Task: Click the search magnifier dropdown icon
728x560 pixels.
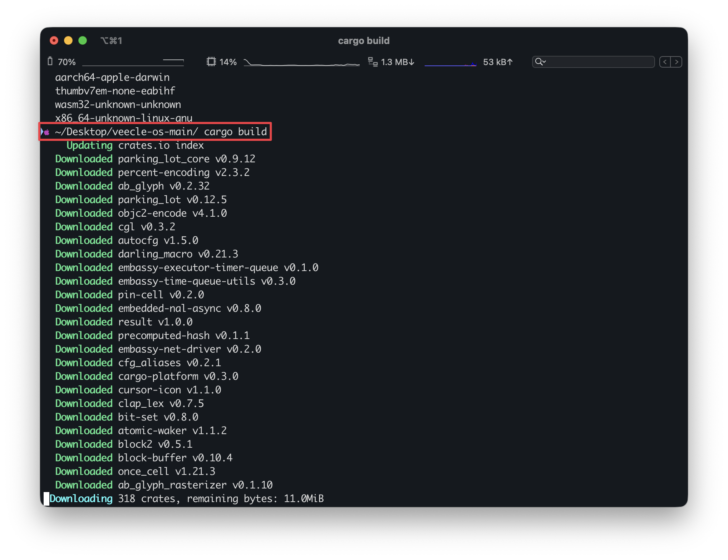Action: click(x=540, y=62)
